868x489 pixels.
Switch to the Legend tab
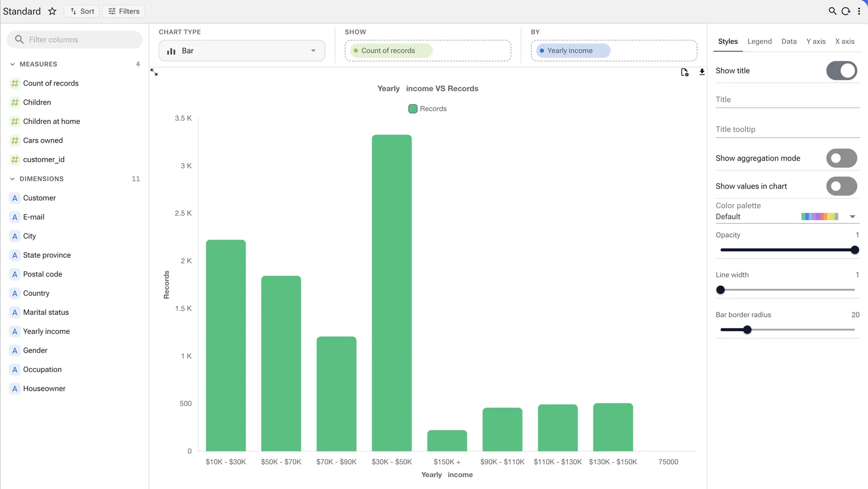pos(759,41)
